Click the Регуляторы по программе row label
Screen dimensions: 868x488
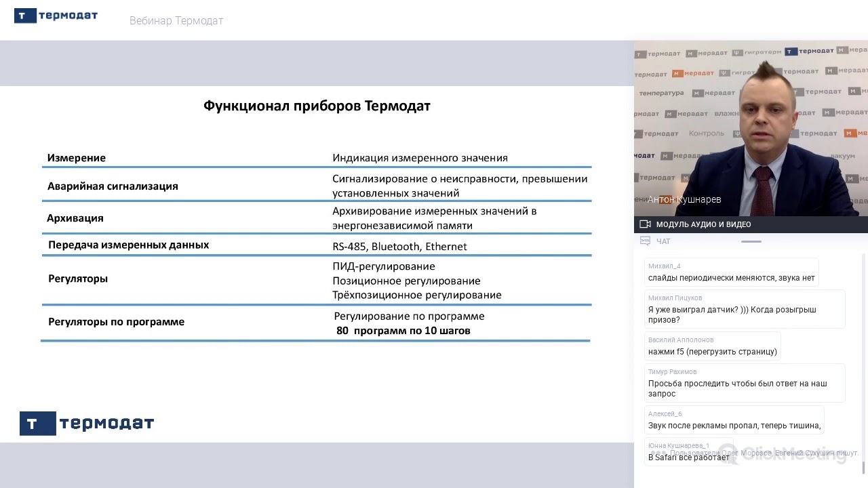click(116, 322)
